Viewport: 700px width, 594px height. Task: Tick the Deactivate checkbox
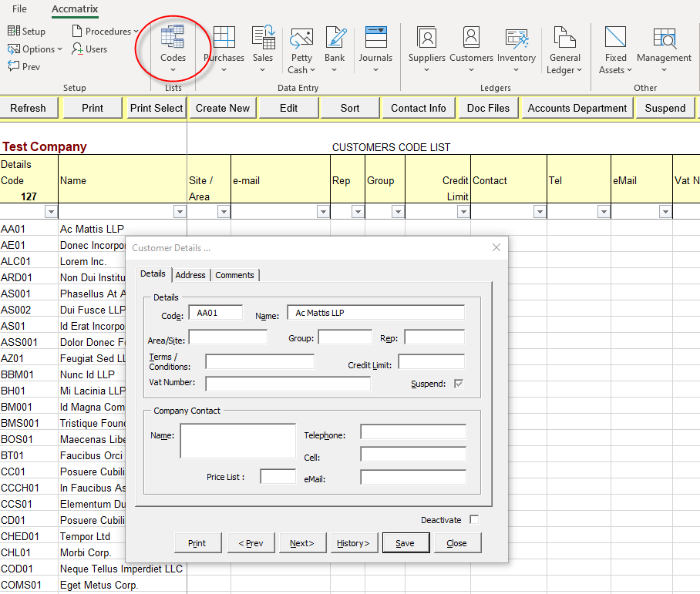474,520
